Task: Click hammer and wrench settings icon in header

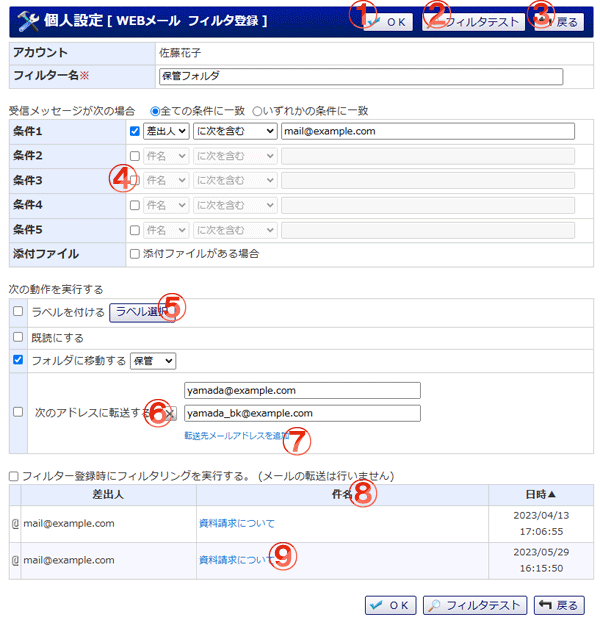Action: tap(28, 21)
